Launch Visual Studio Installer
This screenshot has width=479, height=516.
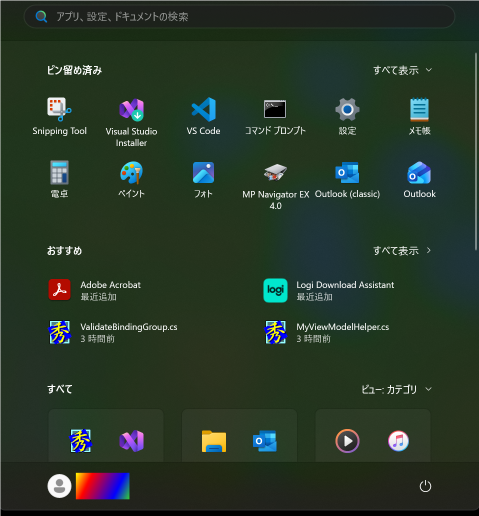click(131, 123)
